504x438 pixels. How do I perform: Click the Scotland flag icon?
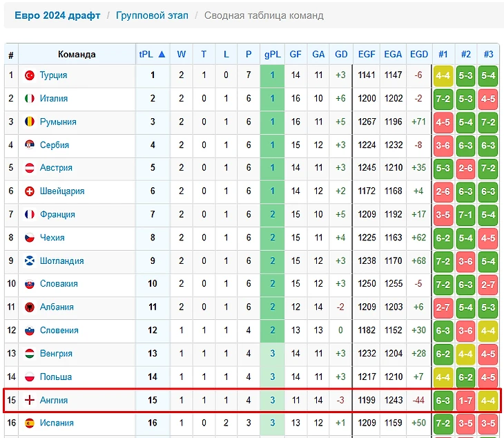[30, 261]
